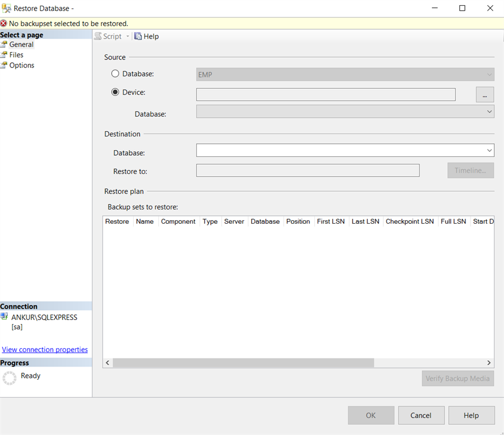Open the Options page

pyautogui.click(x=21, y=65)
